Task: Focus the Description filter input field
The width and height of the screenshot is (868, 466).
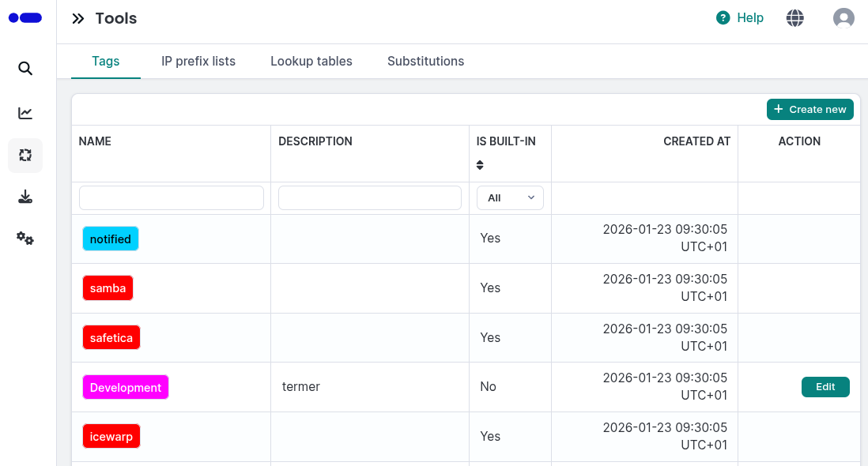Action: [370, 198]
